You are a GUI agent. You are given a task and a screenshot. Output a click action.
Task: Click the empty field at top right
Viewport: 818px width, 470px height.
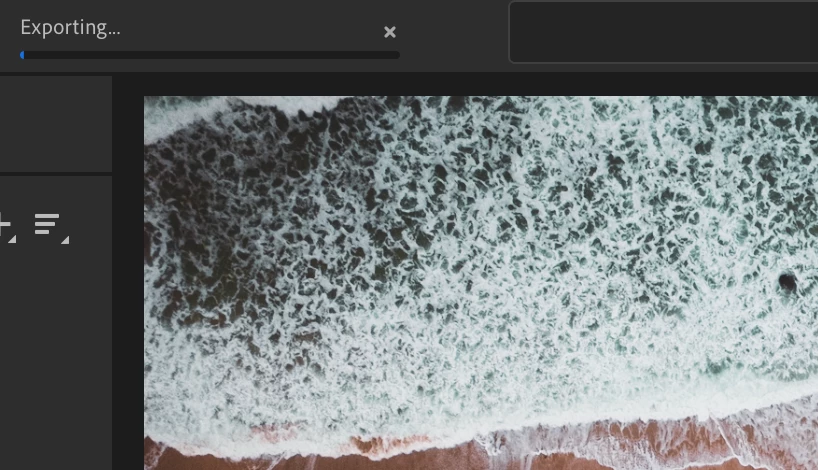click(x=664, y=32)
